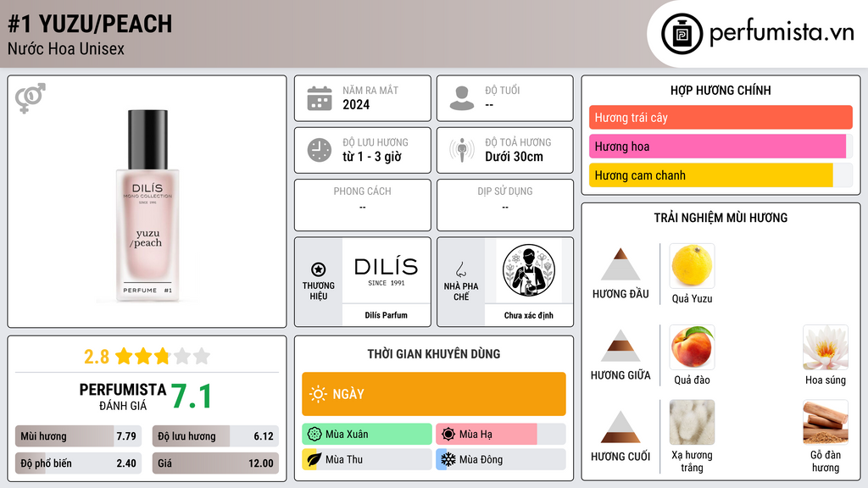The height and width of the screenshot is (488, 868).
Task: Click the Thời gian khuyên dùng heading
Action: pos(434,354)
